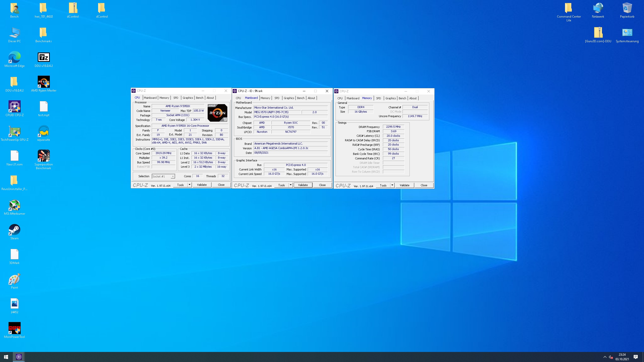The image size is (644, 362).
Task: Click Validate in middle CPU-Z window
Action: (303, 185)
